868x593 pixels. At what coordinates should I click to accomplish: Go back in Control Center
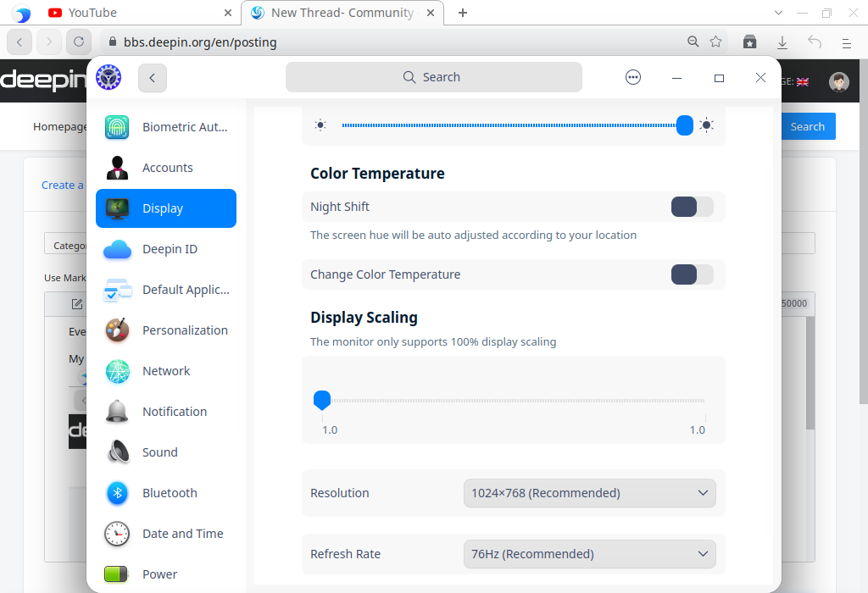pyautogui.click(x=153, y=78)
